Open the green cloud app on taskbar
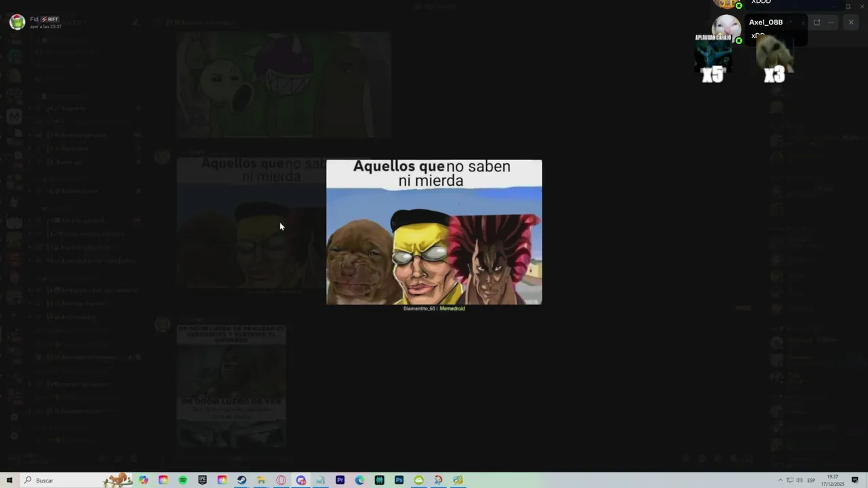Viewport: 868px width, 488px height. coord(419,480)
